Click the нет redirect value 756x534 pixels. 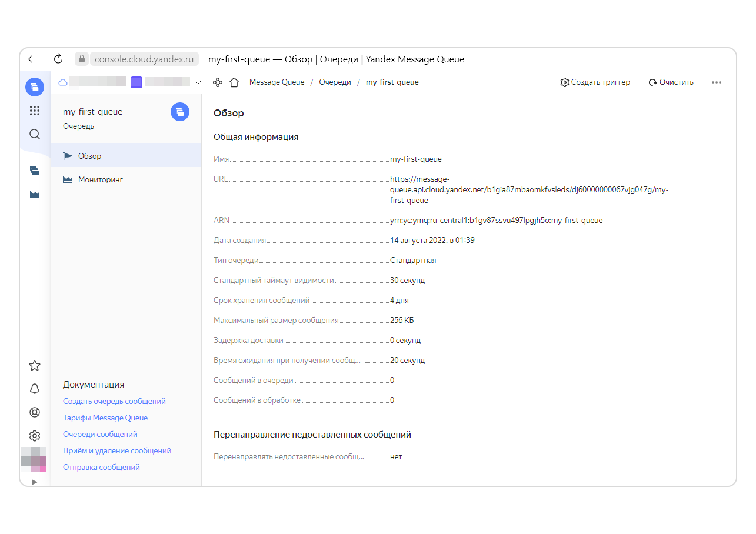396,457
